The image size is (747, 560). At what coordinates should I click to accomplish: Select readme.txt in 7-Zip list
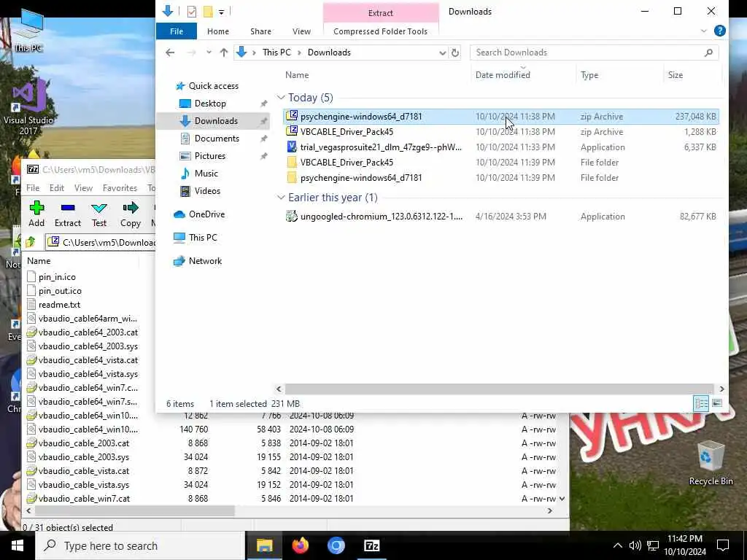point(59,305)
